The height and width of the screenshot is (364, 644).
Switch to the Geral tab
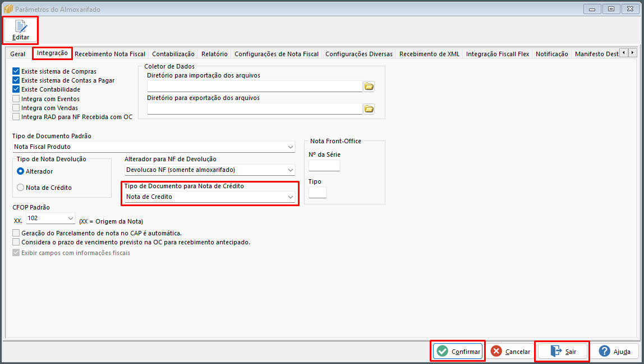17,54
